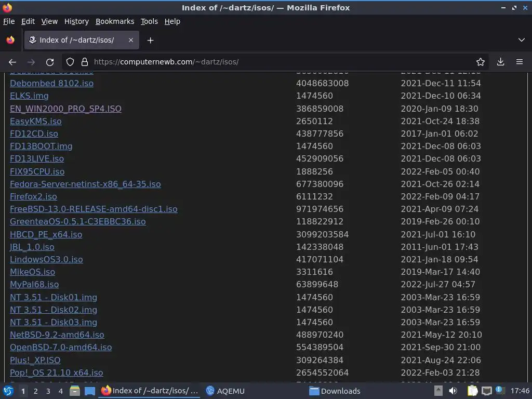The image size is (532, 399).
Task: Download Pop!_OS 21.10 x64.iso
Action: point(56,373)
